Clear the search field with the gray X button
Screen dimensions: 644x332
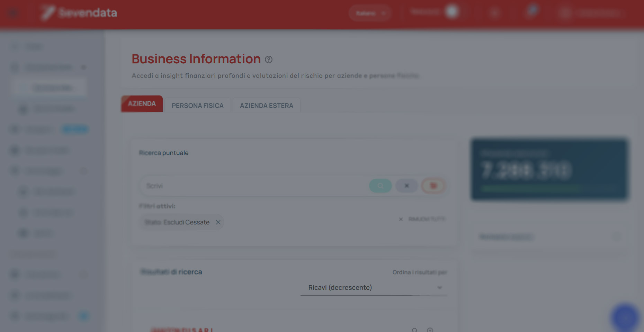tap(407, 186)
